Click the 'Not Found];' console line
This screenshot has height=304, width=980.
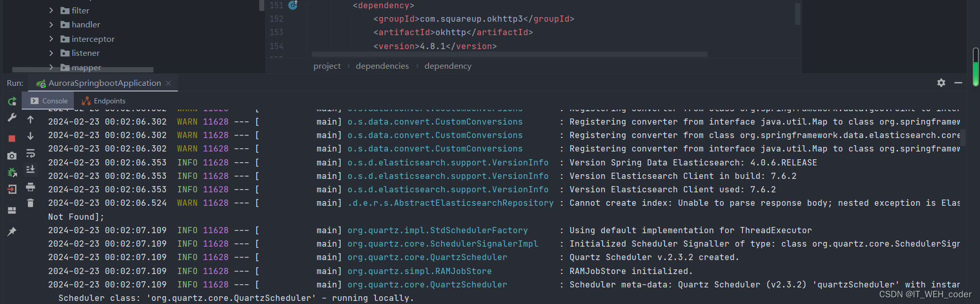tap(76, 217)
